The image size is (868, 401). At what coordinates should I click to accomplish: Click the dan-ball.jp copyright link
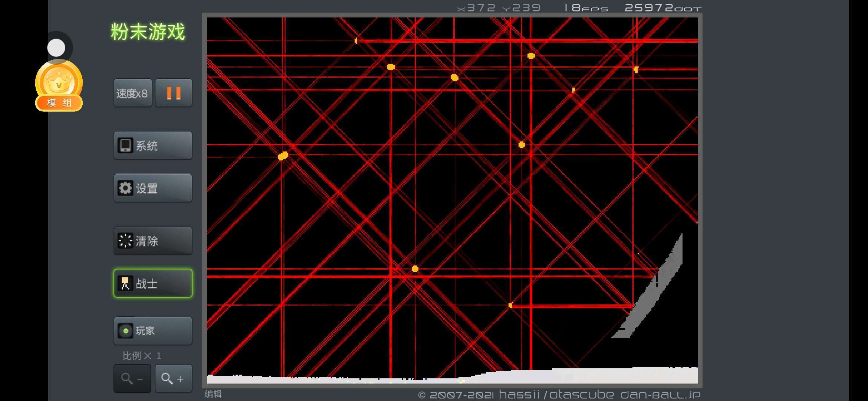(x=660, y=395)
